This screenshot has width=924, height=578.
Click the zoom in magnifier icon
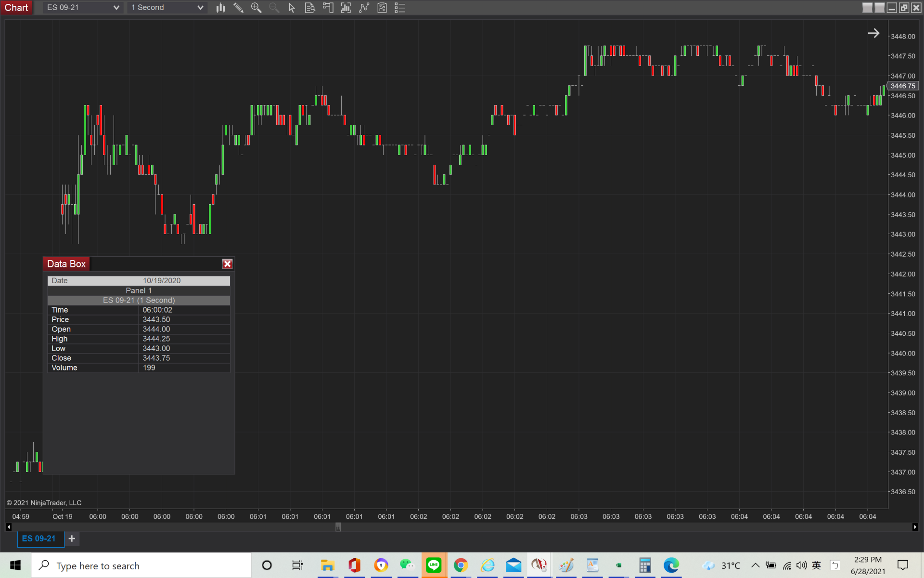click(x=256, y=8)
